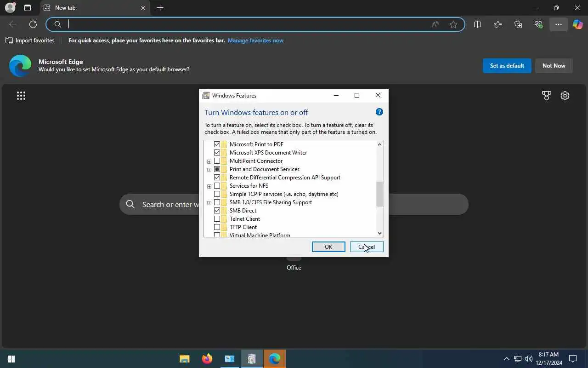Open Browser essentials heart icon
Screen dimensions: 588x368
tap(538, 24)
